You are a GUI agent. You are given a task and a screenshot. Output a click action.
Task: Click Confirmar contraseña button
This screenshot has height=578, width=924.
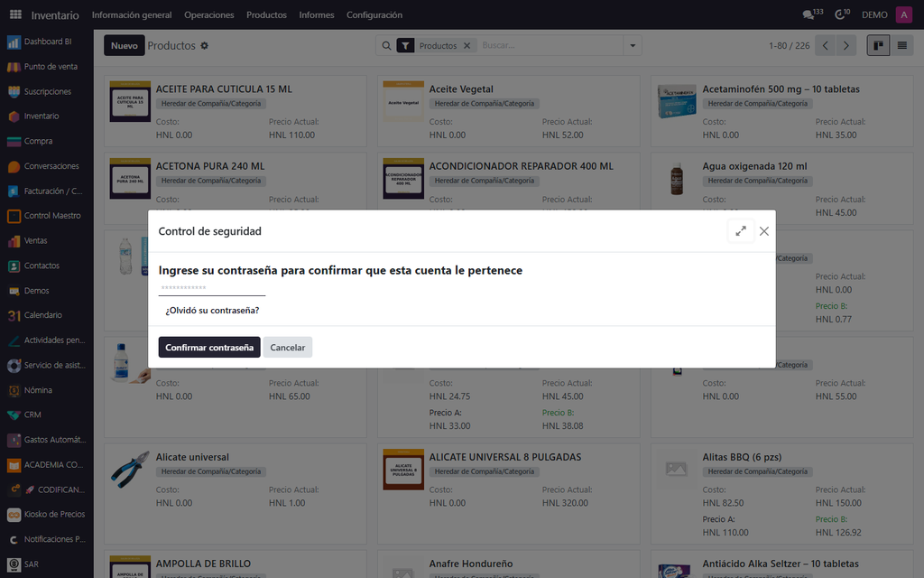pos(209,348)
